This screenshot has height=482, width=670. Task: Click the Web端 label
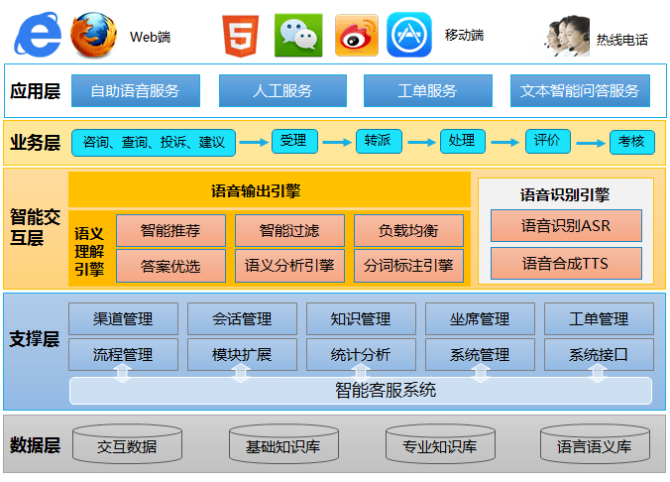[x=150, y=38]
